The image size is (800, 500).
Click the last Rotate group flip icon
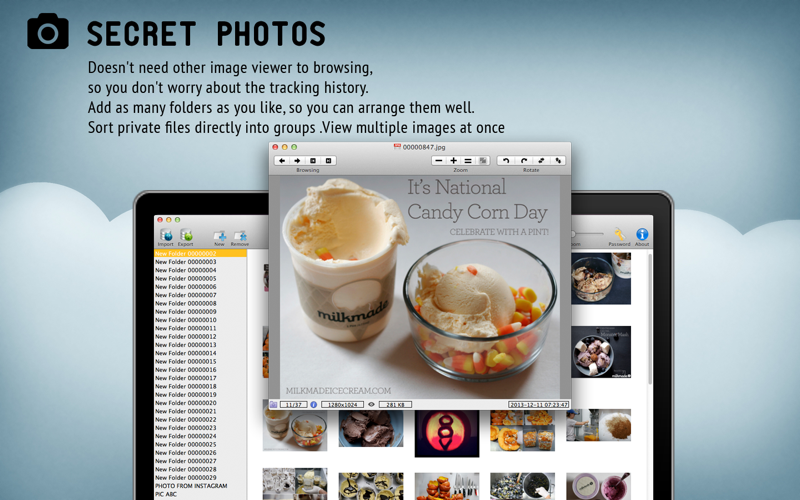pos(558,161)
